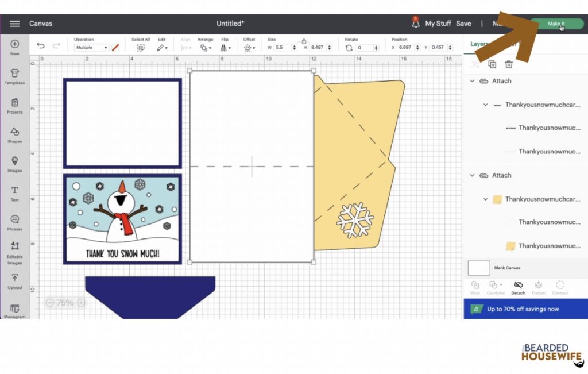
Task: Open the Upload option
Action: [14, 282]
